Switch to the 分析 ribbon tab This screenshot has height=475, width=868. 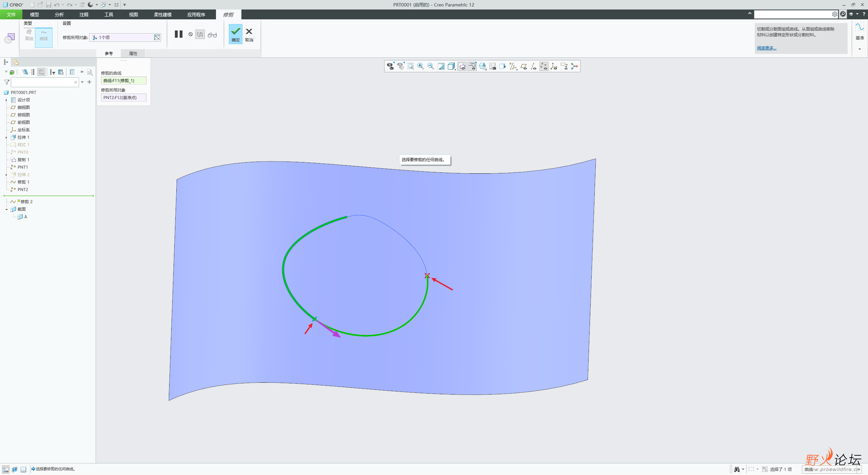point(59,15)
